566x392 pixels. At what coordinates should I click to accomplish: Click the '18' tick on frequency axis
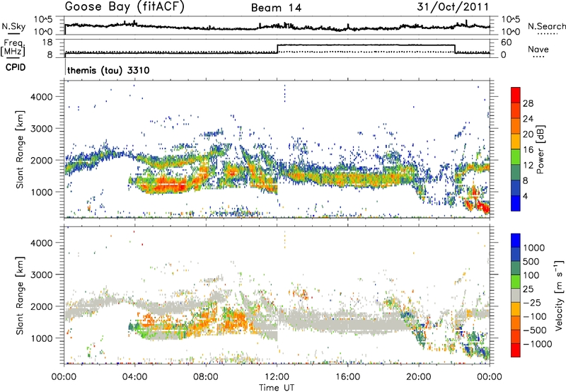click(47, 42)
